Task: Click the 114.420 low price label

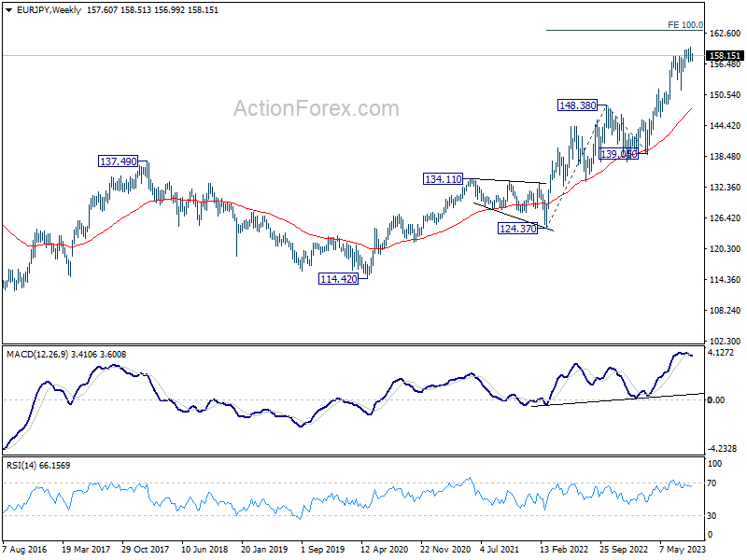Action: (x=338, y=279)
